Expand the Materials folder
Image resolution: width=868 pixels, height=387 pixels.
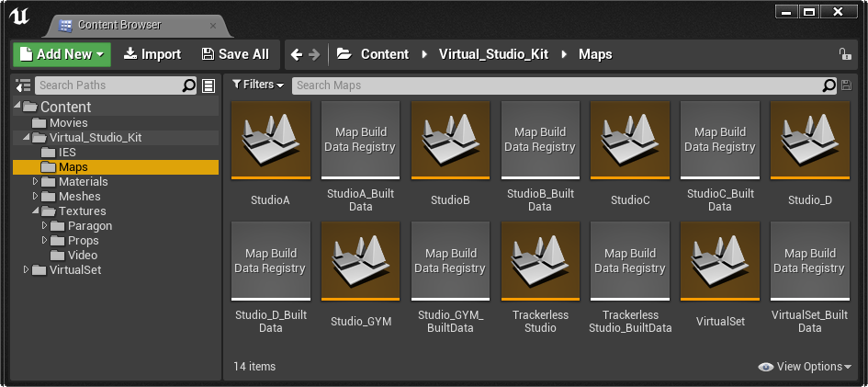point(36,182)
